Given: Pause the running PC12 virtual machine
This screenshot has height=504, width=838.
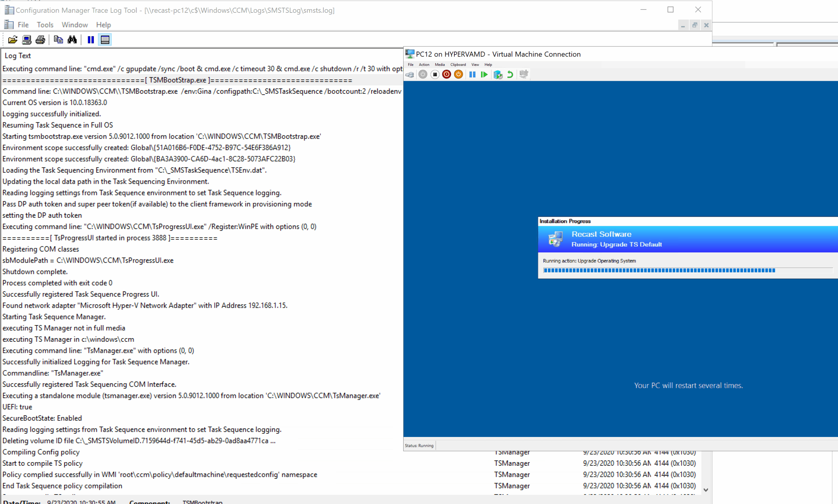Looking at the screenshot, I should pyautogui.click(x=472, y=74).
